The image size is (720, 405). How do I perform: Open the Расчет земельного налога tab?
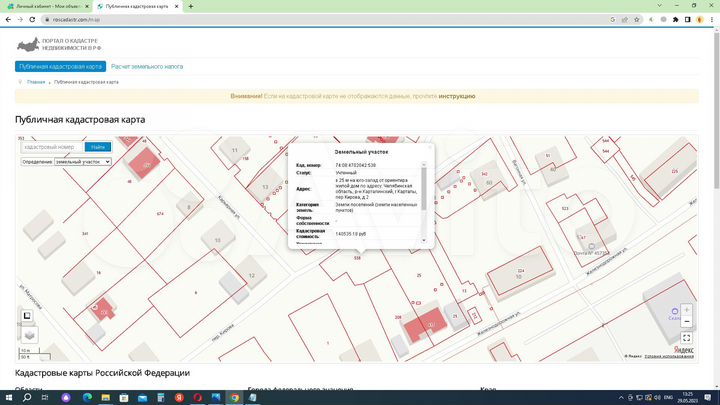pyautogui.click(x=147, y=67)
